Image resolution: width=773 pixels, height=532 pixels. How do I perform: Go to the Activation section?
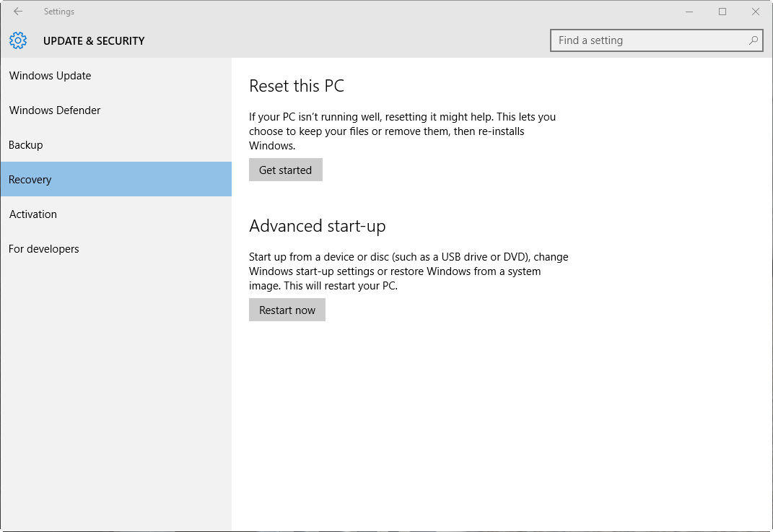pyautogui.click(x=116, y=214)
